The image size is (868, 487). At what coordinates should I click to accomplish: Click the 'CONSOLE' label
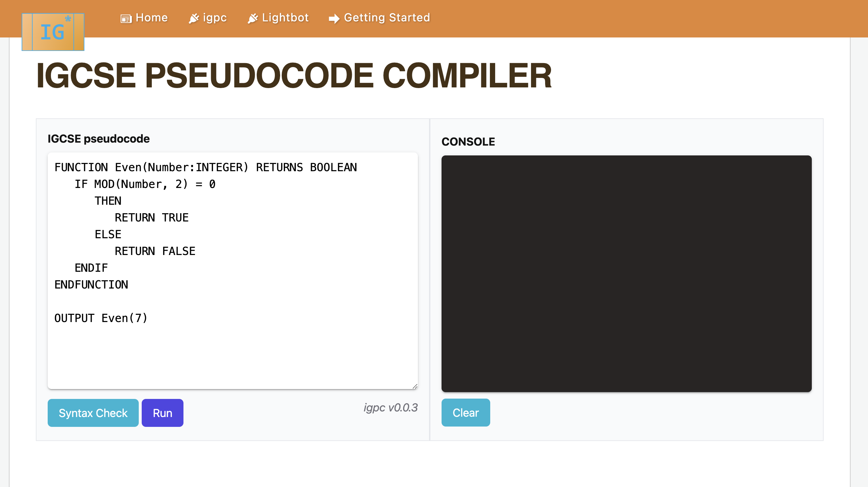click(469, 142)
